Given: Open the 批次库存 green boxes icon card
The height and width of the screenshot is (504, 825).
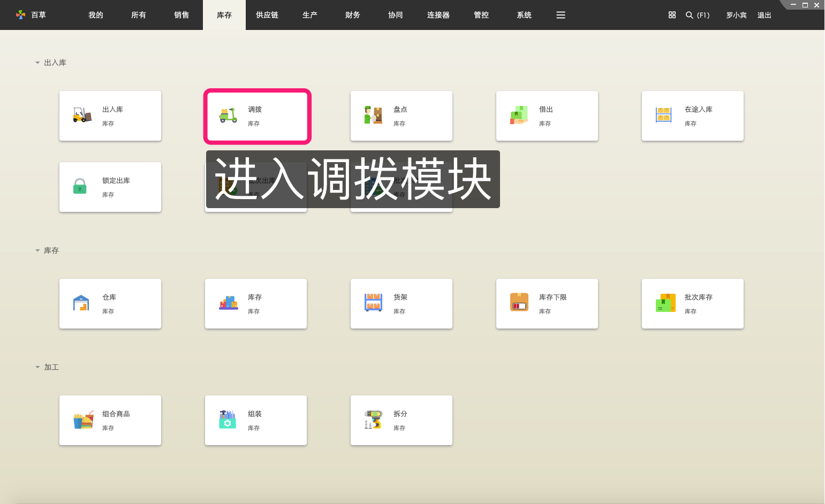Looking at the screenshot, I should tap(693, 304).
